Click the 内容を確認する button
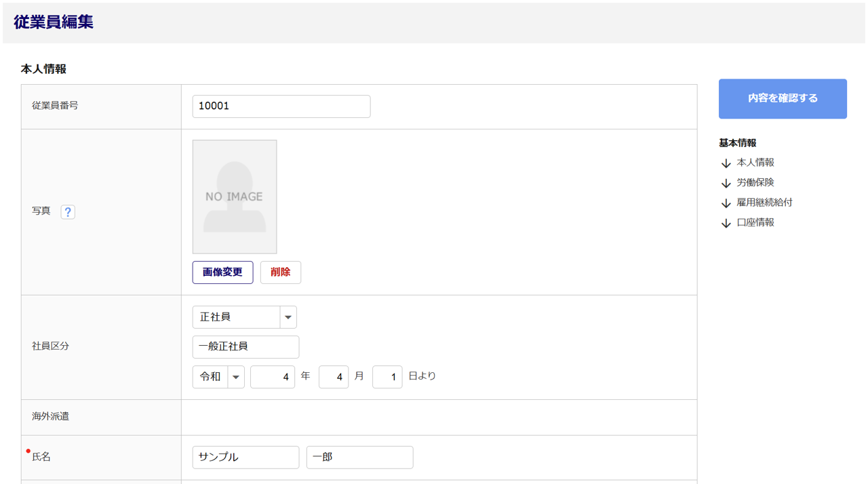 [783, 99]
